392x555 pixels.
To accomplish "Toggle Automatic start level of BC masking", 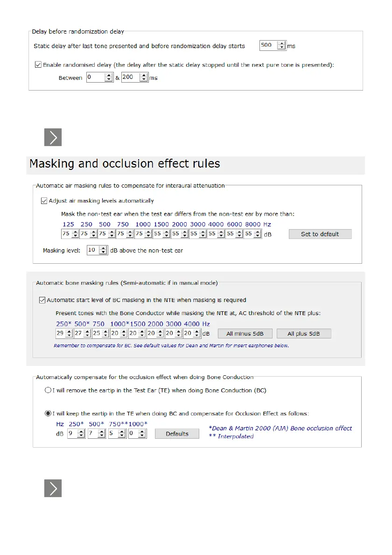I will pyautogui.click(x=42, y=300).
